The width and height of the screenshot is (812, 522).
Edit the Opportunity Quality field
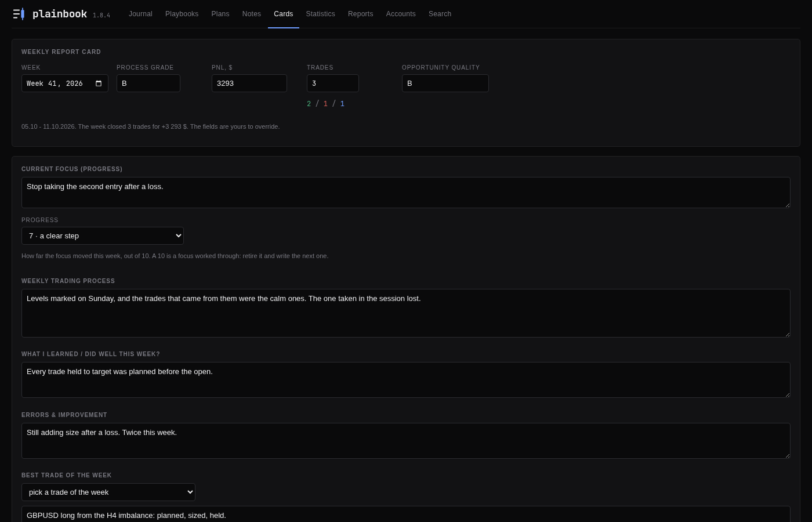(445, 84)
